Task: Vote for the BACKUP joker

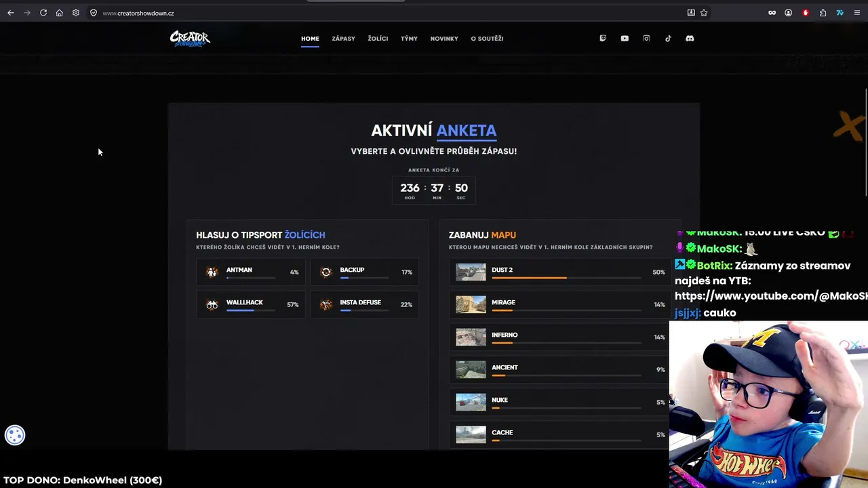Action: coord(365,272)
